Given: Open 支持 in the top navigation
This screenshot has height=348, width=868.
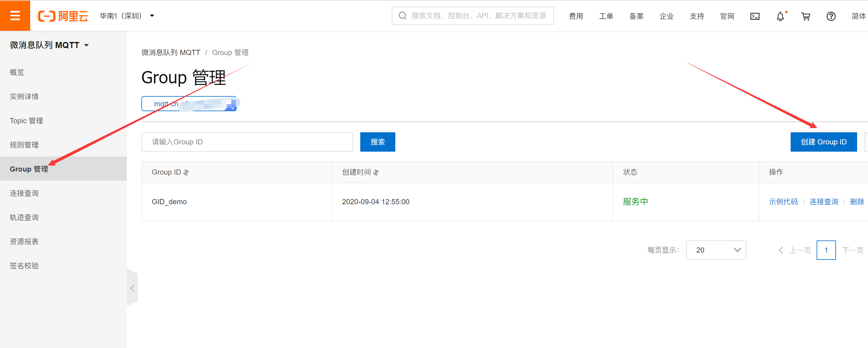Looking at the screenshot, I should coord(697,16).
